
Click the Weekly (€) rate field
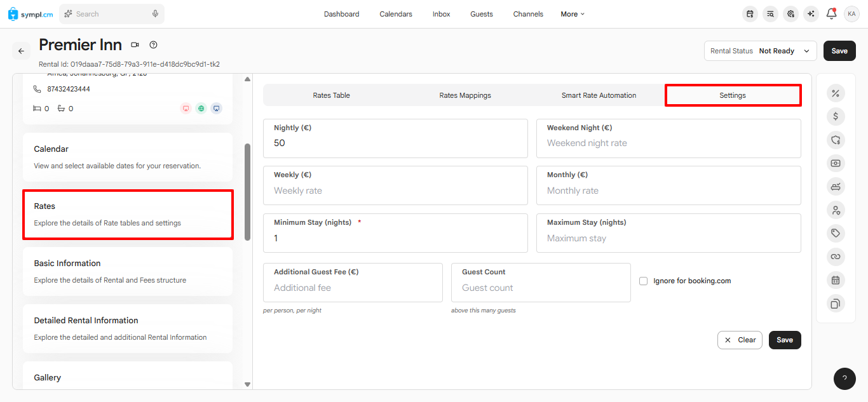(395, 185)
